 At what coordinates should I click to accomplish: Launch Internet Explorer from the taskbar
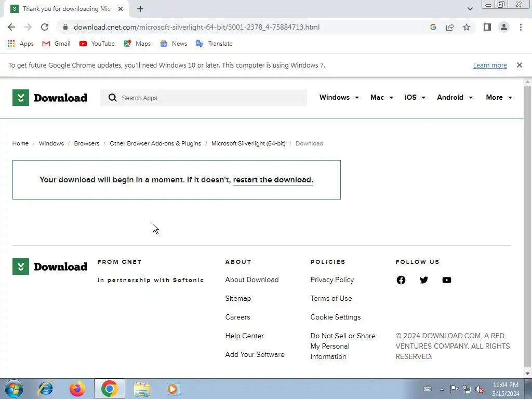pos(46,389)
